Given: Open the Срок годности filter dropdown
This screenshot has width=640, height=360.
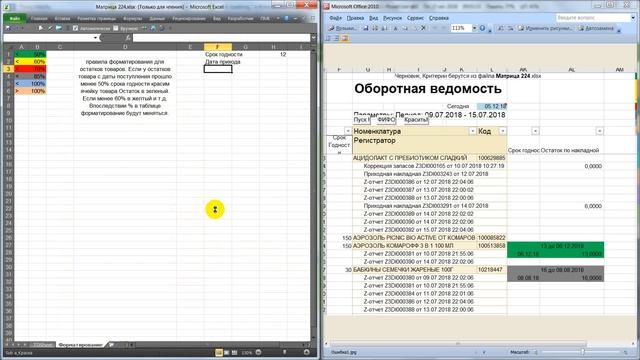Looking at the screenshot, I should [x=535, y=131].
